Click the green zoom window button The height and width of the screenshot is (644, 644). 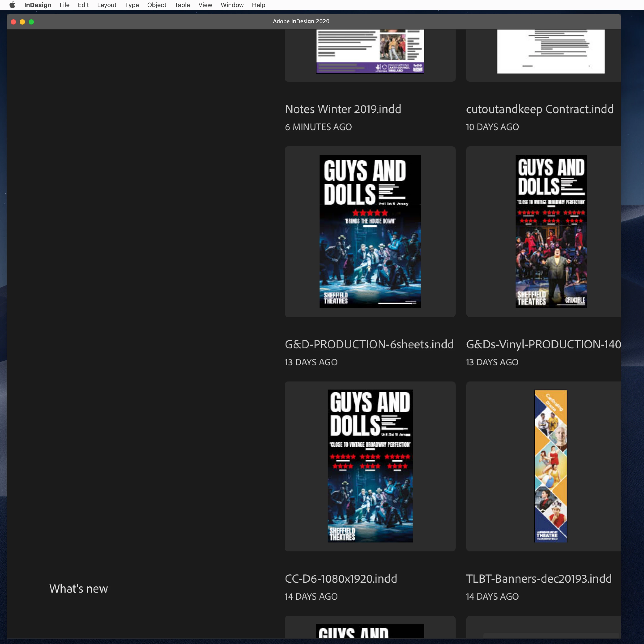[31, 22]
